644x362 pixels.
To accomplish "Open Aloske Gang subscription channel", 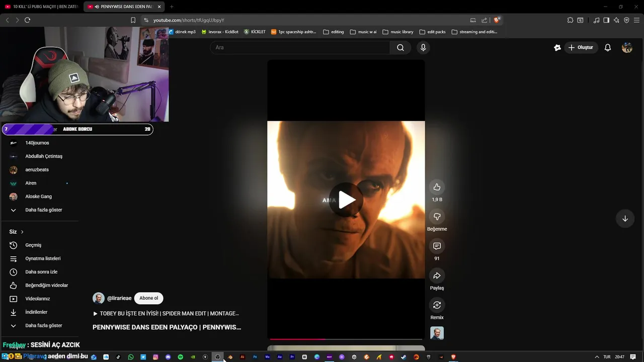I will pyautogui.click(x=40, y=197).
